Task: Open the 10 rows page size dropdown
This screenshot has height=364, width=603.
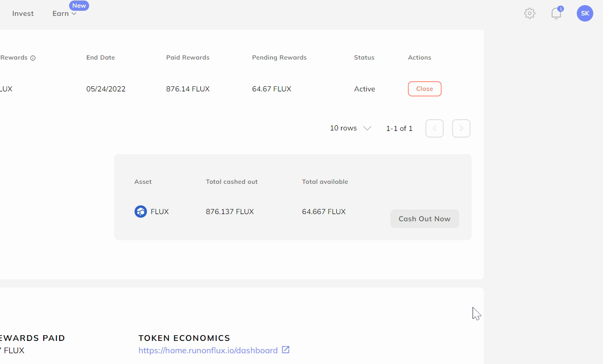Action: pos(350,128)
